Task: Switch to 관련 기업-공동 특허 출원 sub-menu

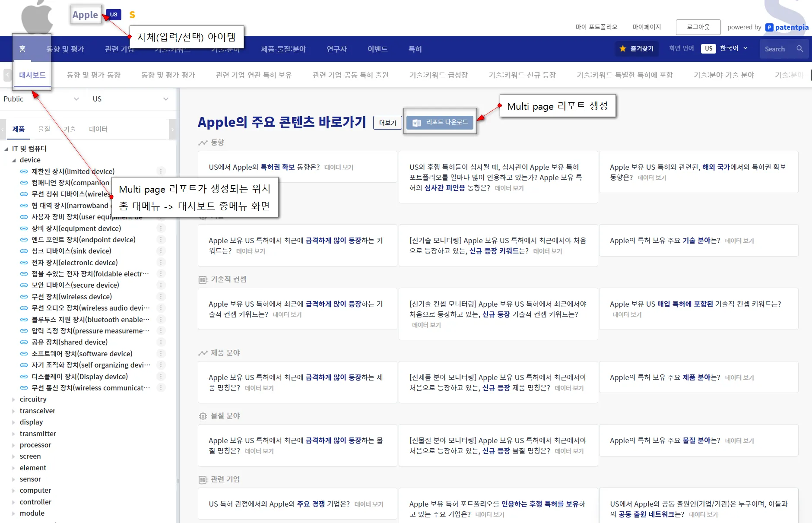Action: pyautogui.click(x=351, y=75)
